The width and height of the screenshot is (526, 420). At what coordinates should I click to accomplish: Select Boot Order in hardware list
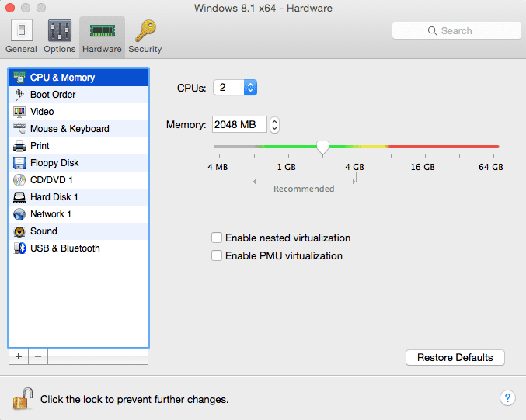pyautogui.click(x=78, y=95)
